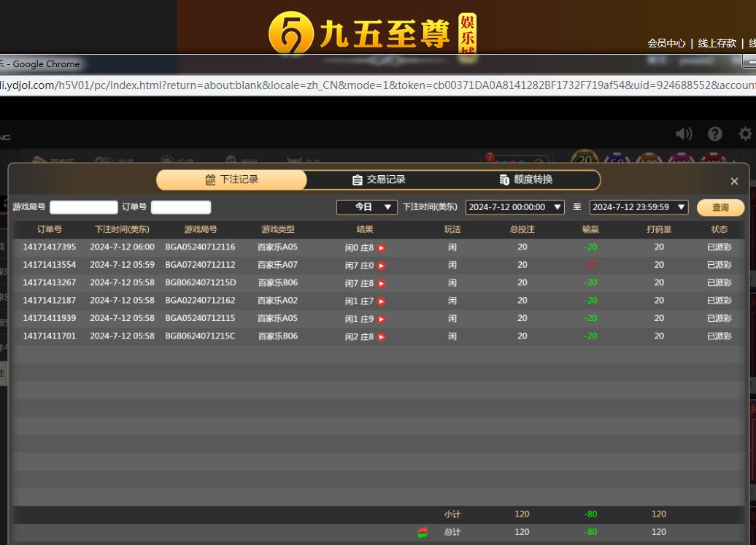The width and height of the screenshot is (756, 545).
Task: Open replay for game BGA02240712162
Action: (x=381, y=301)
